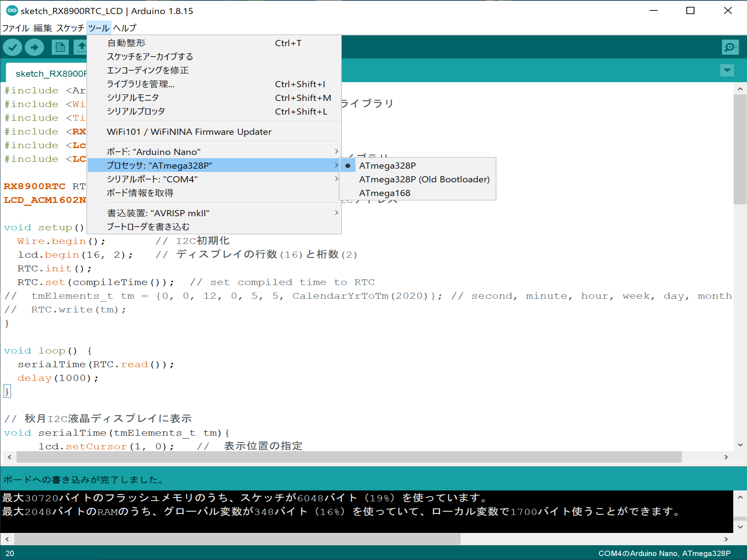The height and width of the screenshot is (560, 747).
Task: Verify the sketch with the checkmark icon
Action: coord(12,47)
